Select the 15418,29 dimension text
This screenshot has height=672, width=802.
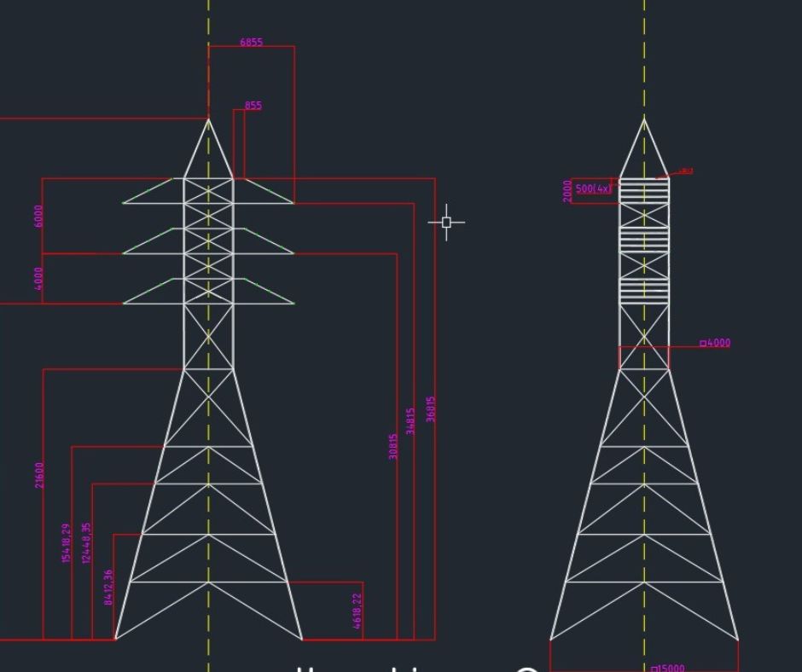(66, 543)
